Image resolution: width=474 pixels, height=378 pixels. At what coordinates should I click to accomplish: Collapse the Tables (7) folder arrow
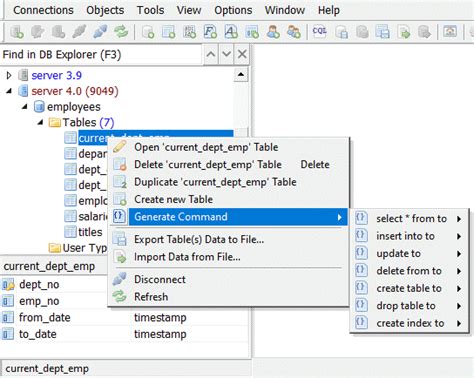(x=40, y=122)
